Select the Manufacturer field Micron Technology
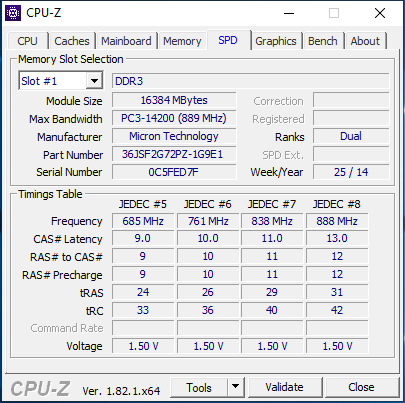 pos(174,136)
